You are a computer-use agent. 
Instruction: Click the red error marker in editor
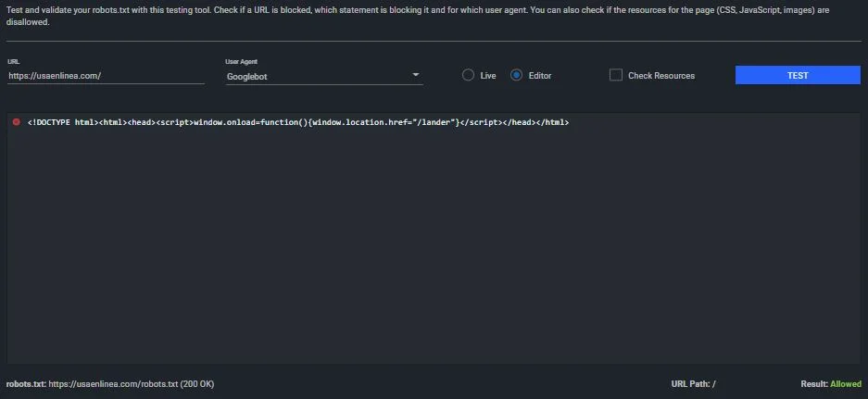coord(16,122)
